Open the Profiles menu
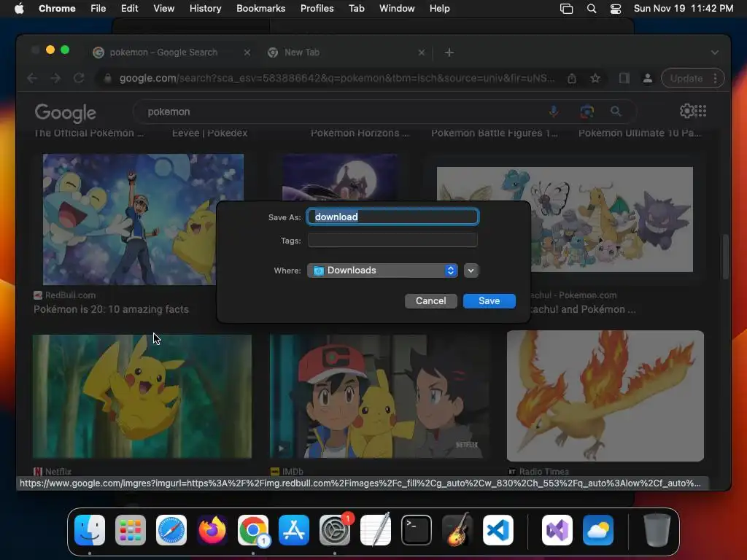747x560 pixels. point(317,9)
